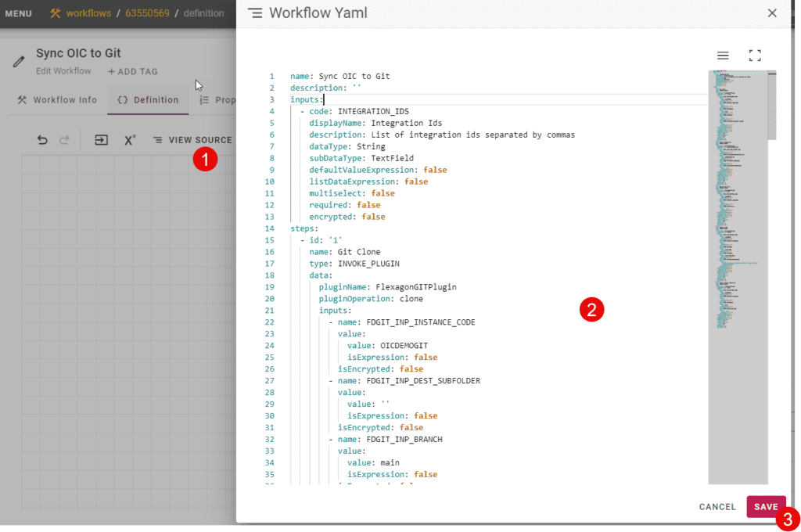Click 'subDataType: TextField' line
This screenshot has height=532, width=801.
[x=361, y=158]
